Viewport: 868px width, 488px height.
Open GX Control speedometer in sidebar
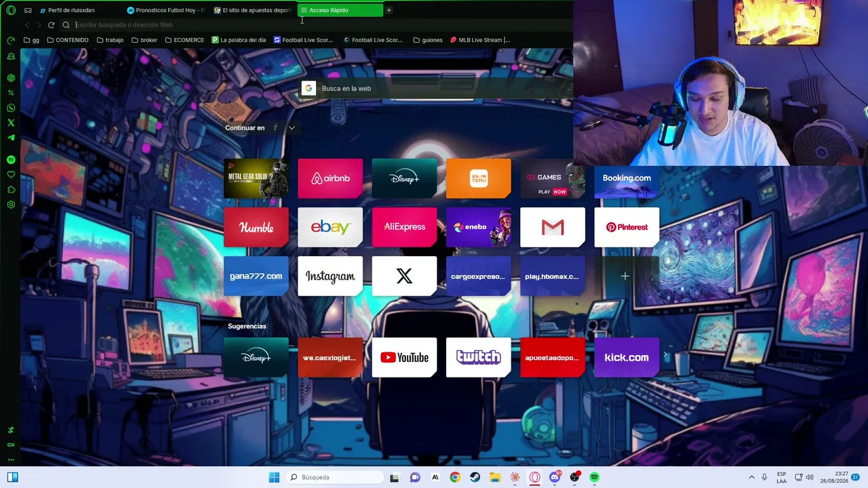pos(11,41)
